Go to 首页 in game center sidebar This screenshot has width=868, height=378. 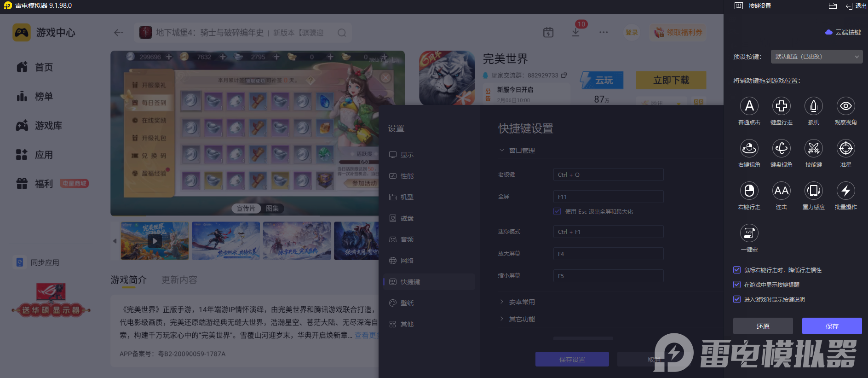coord(34,67)
